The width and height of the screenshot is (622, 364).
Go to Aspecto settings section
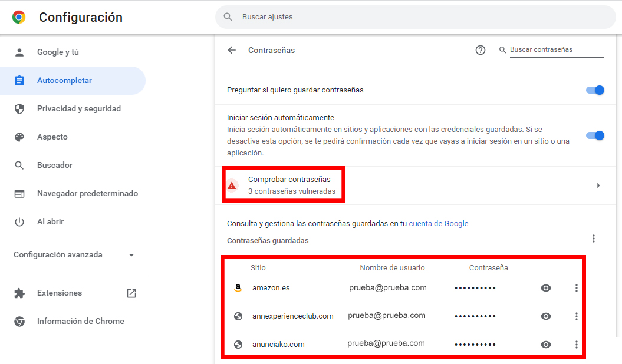click(x=52, y=137)
